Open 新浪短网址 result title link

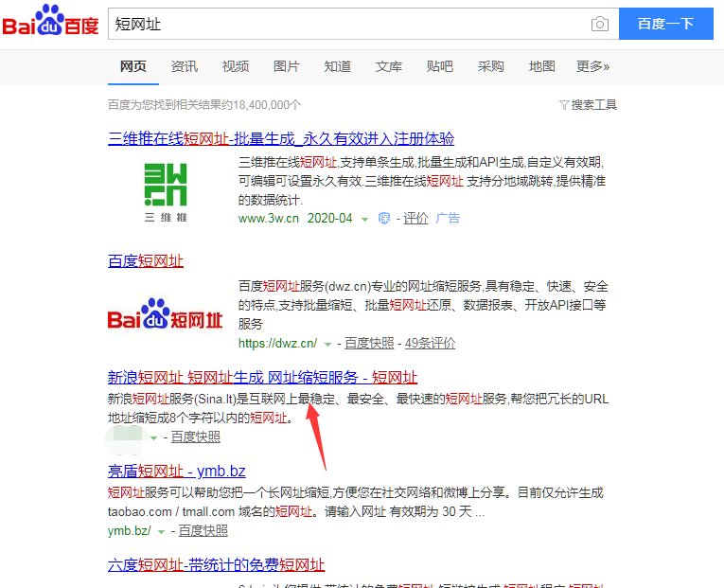click(x=263, y=378)
